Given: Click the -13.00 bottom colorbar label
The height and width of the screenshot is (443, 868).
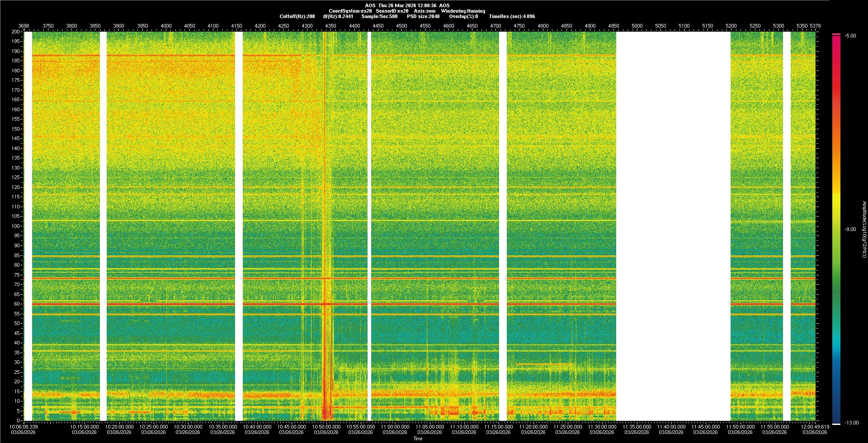Looking at the screenshot, I should pyautogui.click(x=851, y=423).
